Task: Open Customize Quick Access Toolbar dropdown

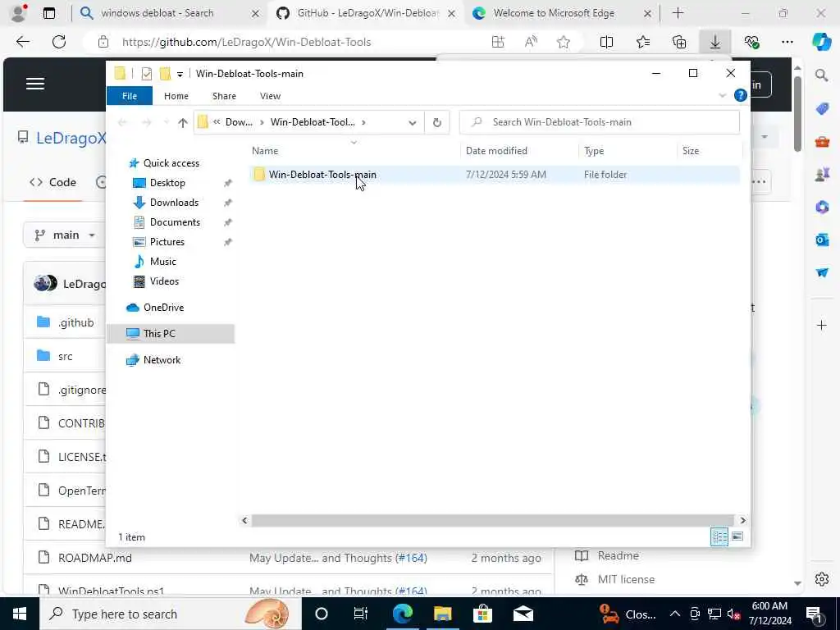Action: (180, 74)
